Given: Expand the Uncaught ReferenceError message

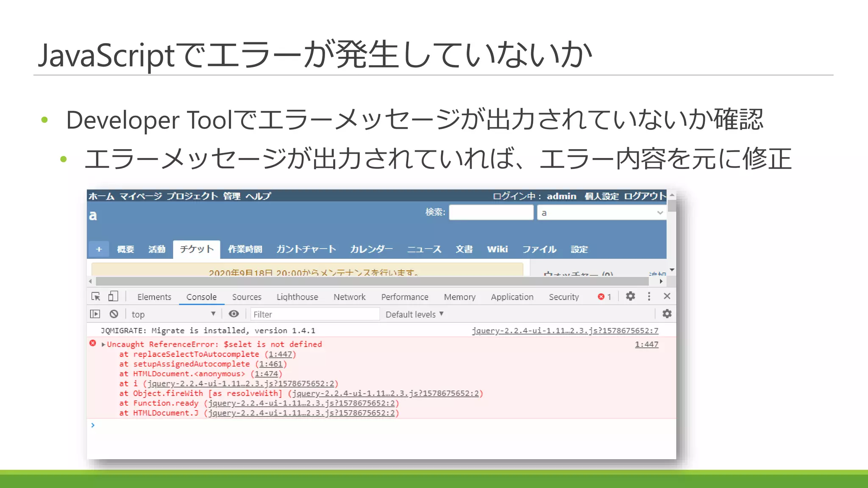Looking at the screenshot, I should (x=103, y=344).
